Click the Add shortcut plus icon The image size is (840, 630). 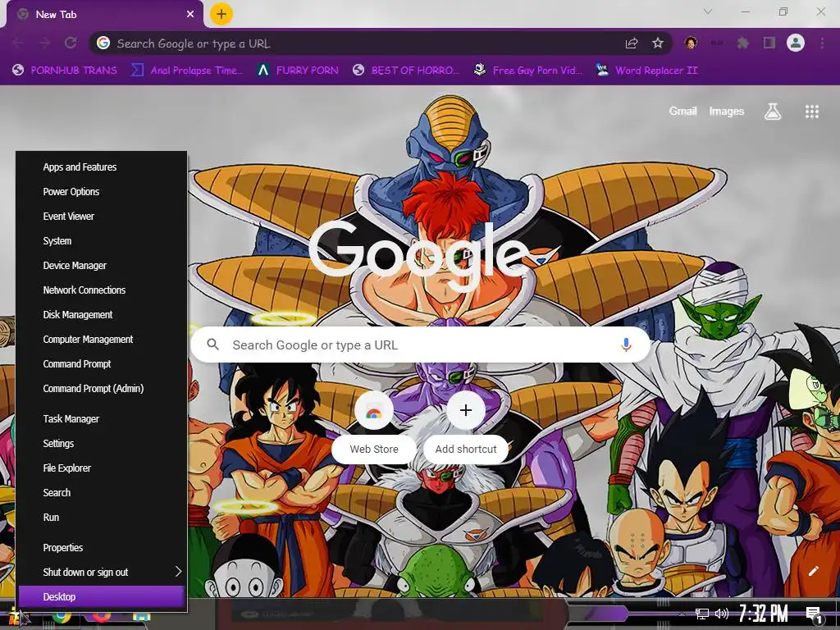466,410
